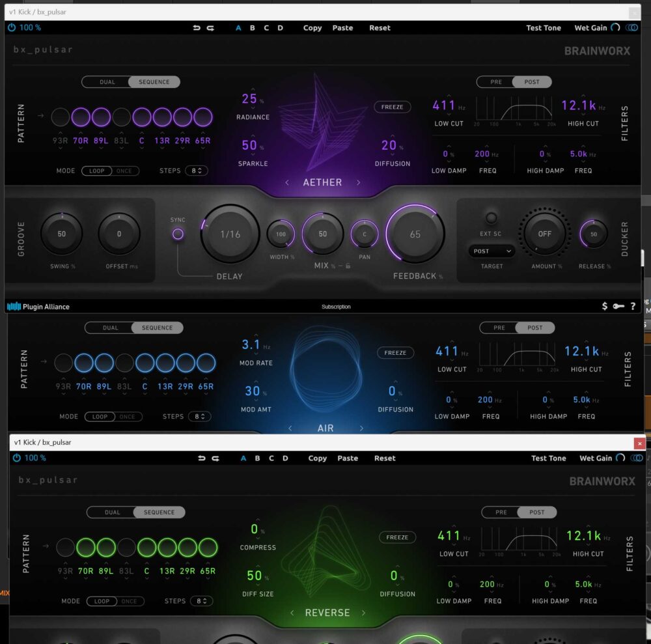Click Reset in the Reverse window toolbar
This screenshot has width=651, height=644.
(385, 458)
